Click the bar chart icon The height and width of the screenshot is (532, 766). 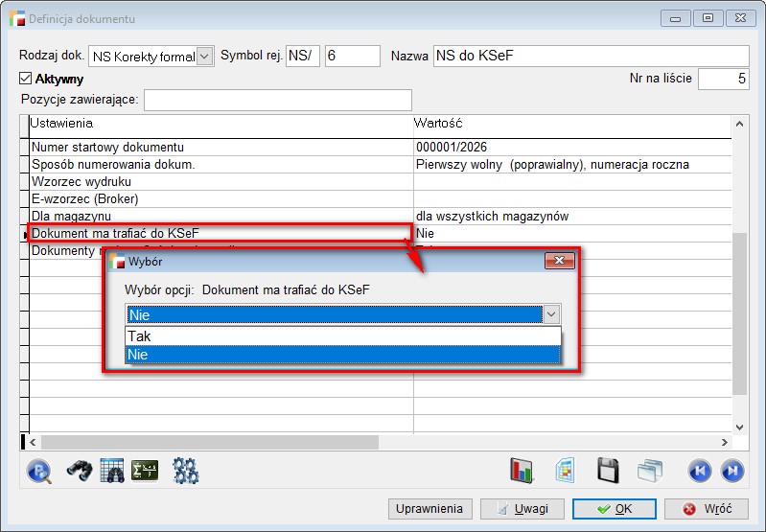click(522, 471)
